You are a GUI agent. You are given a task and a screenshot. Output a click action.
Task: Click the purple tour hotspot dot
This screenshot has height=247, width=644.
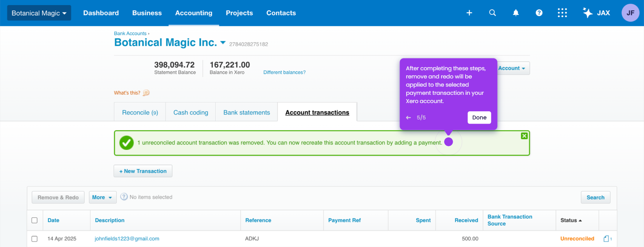coord(448,142)
